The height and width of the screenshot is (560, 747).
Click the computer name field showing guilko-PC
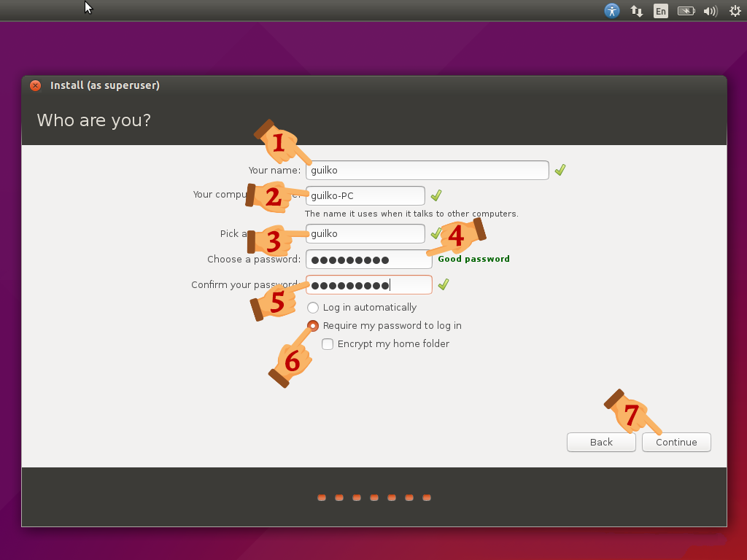pyautogui.click(x=365, y=195)
